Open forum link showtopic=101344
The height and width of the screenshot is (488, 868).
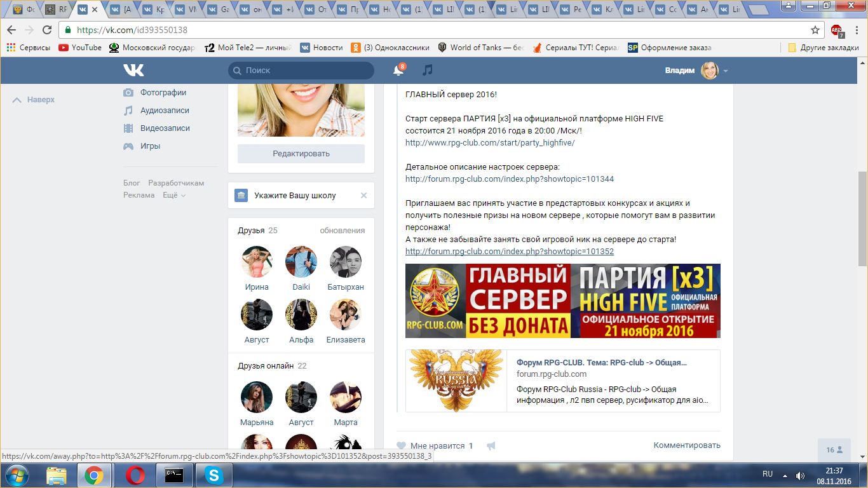tap(510, 179)
